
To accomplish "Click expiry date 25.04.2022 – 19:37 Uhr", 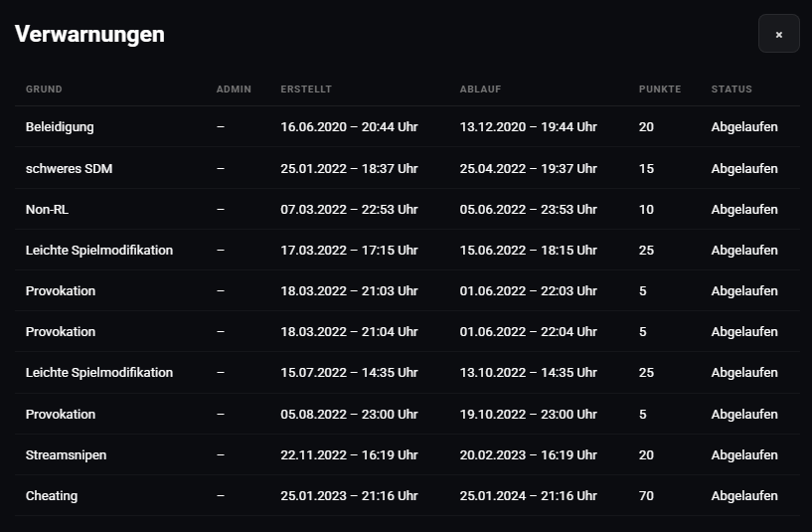I will pos(528,168).
